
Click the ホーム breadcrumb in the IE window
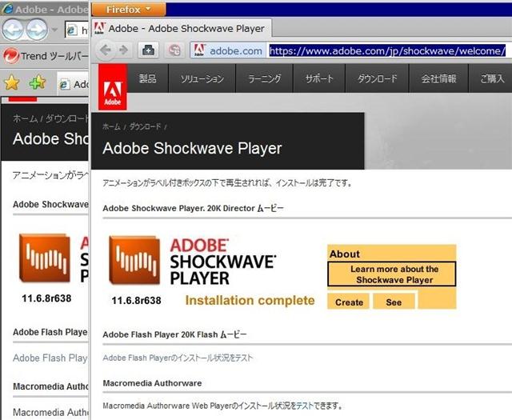[x=26, y=118]
